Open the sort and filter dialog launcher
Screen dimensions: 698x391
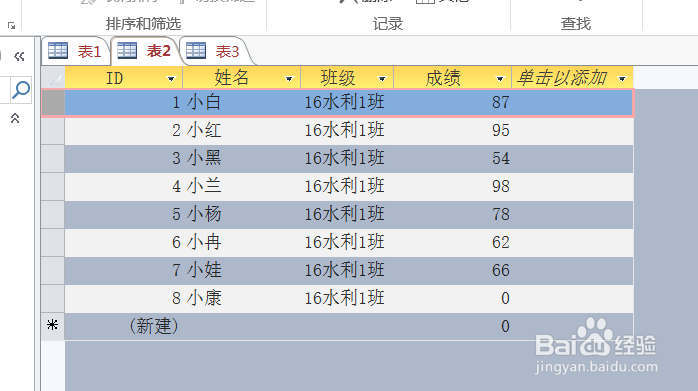12,25
